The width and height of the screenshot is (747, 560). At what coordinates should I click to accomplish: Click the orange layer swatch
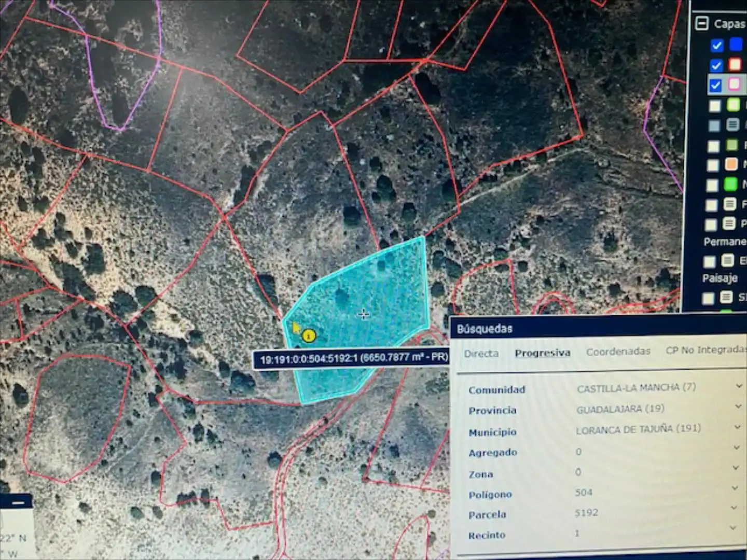point(731,164)
